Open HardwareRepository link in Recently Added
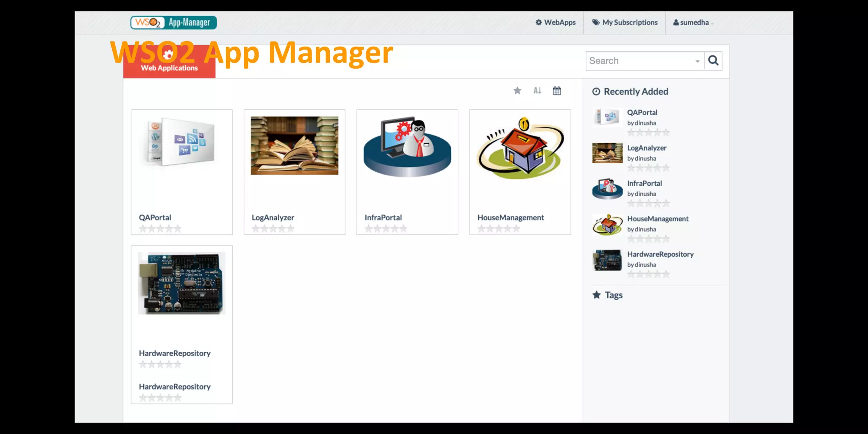 (x=660, y=254)
